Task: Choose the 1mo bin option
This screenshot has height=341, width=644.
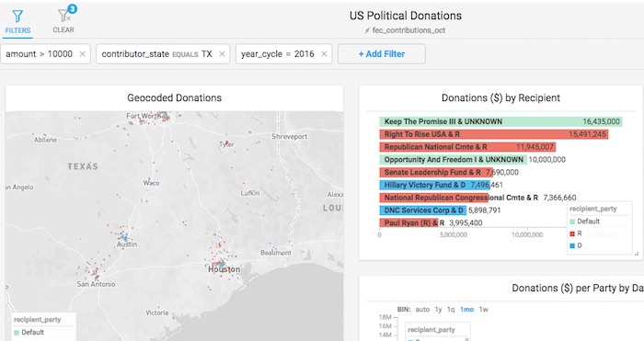Action: coord(466,310)
